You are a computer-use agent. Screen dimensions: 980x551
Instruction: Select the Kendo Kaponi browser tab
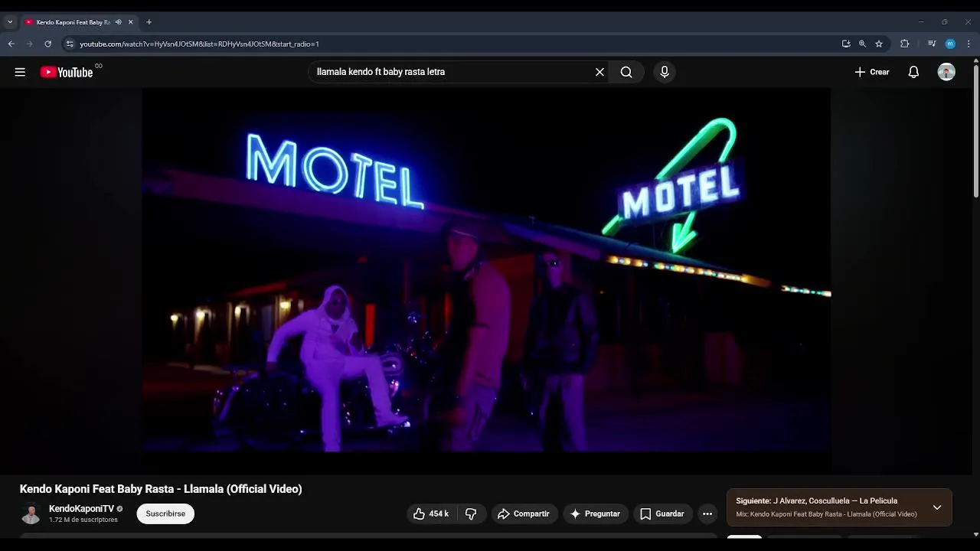(x=73, y=22)
